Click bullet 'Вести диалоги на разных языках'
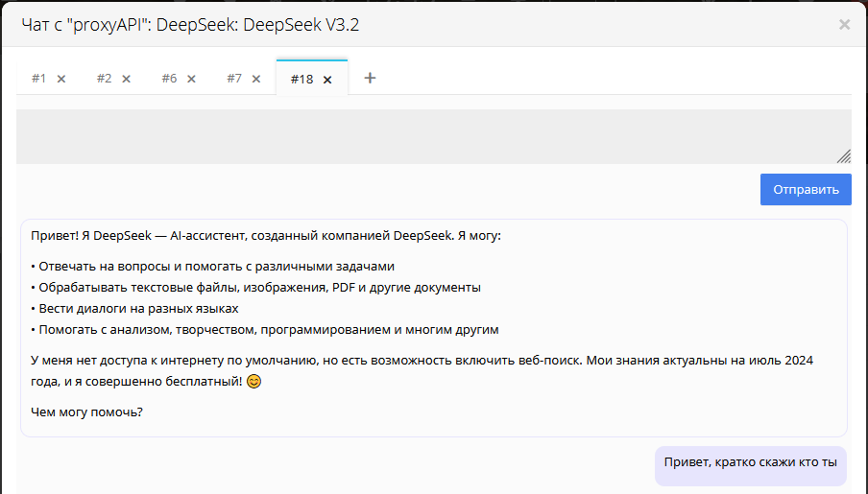The height and width of the screenshot is (494, 868). tap(134, 309)
